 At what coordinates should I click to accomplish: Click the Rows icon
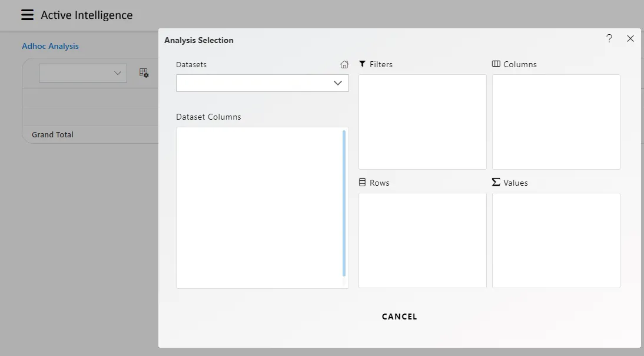click(x=362, y=182)
